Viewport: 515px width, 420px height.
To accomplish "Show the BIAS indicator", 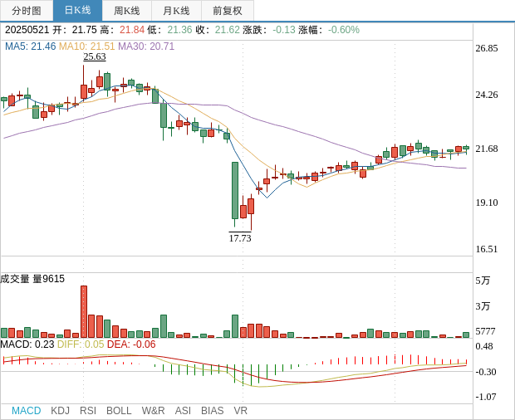I will pyautogui.click(x=212, y=411).
